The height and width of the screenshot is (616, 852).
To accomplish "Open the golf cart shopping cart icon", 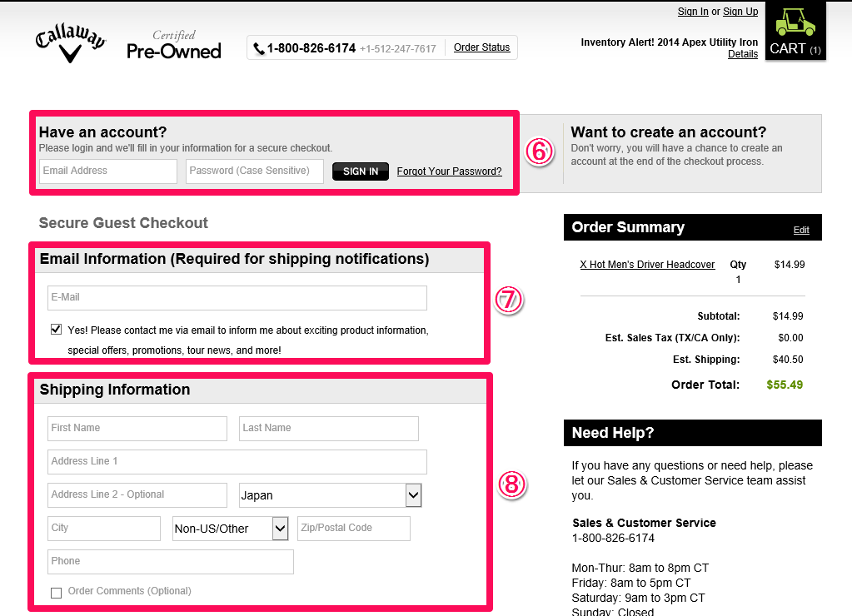I will click(795, 31).
